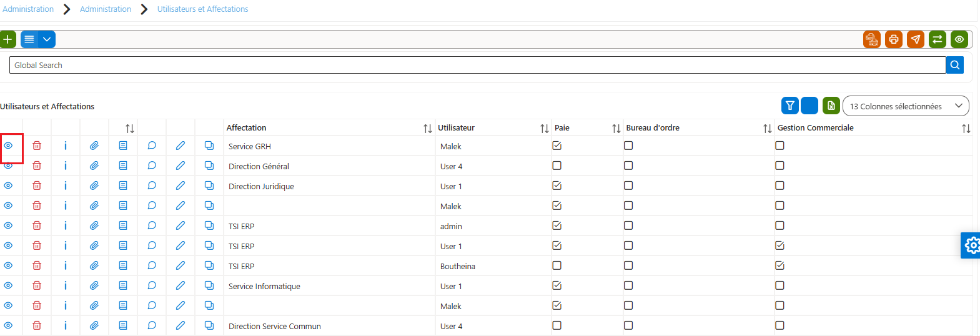The height and width of the screenshot is (336, 980).
Task: Check Bureau d'ordre checkbox for admin row
Action: pyautogui.click(x=628, y=225)
